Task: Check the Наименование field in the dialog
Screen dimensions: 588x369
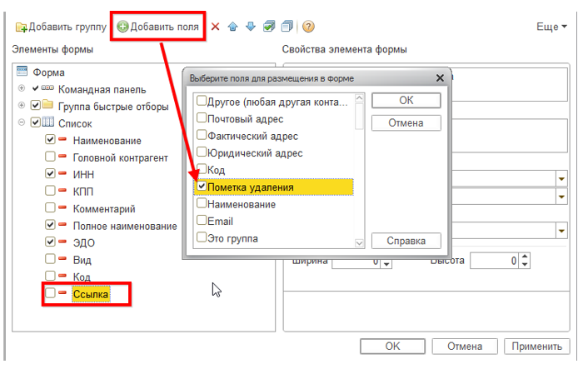Action: [202, 203]
